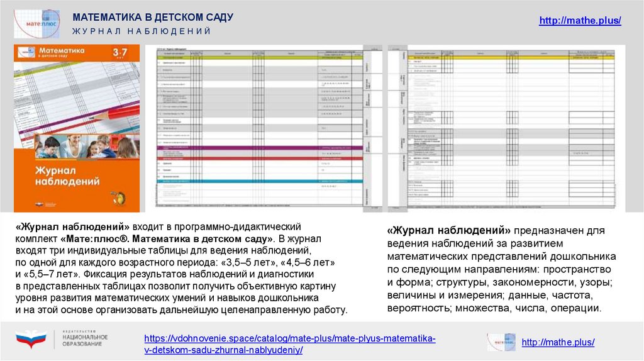
Task: Click the «Мате:плюс®. Математика в детском саду» bold text
Action: (166, 238)
